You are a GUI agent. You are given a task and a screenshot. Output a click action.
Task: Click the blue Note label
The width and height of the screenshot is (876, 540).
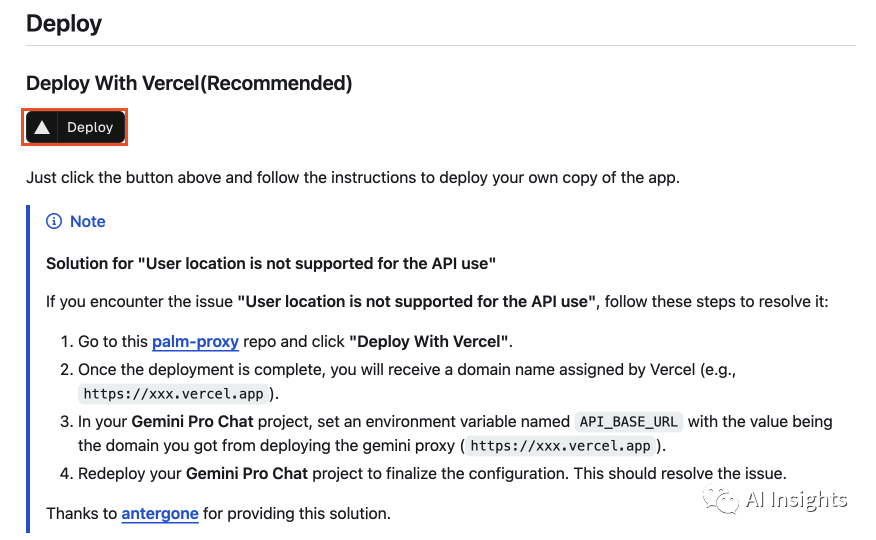point(87,222)
